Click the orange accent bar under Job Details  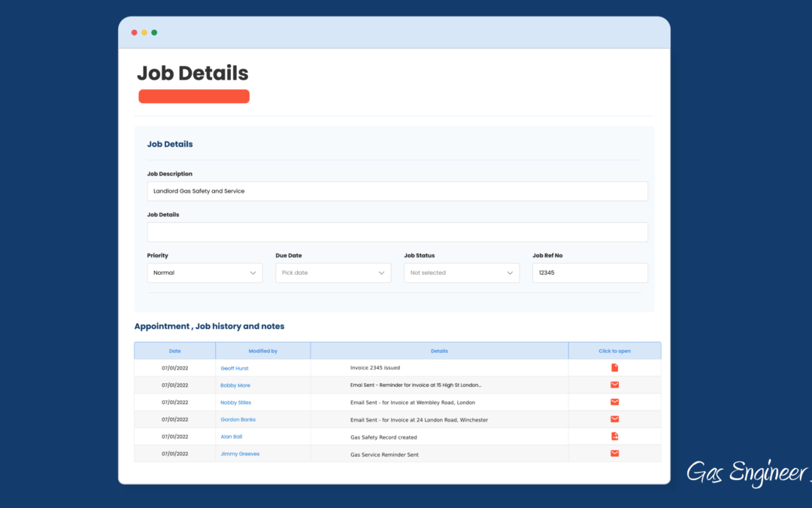point(193,96)
